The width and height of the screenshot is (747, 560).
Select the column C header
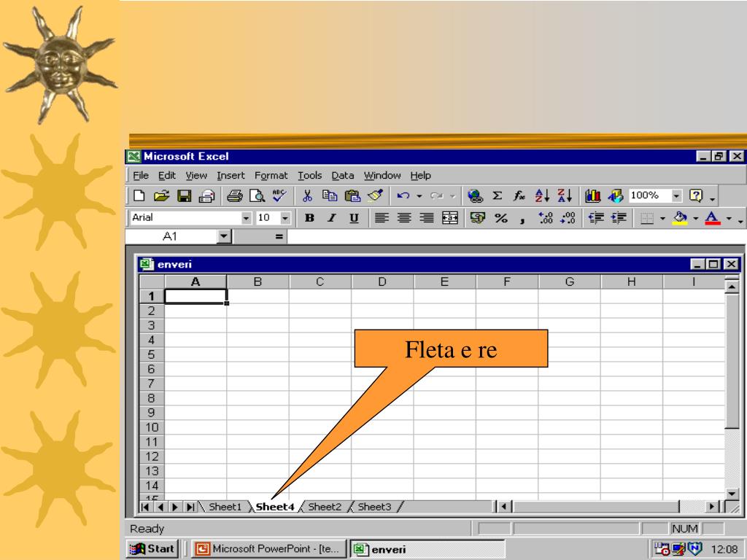point(320,282)
